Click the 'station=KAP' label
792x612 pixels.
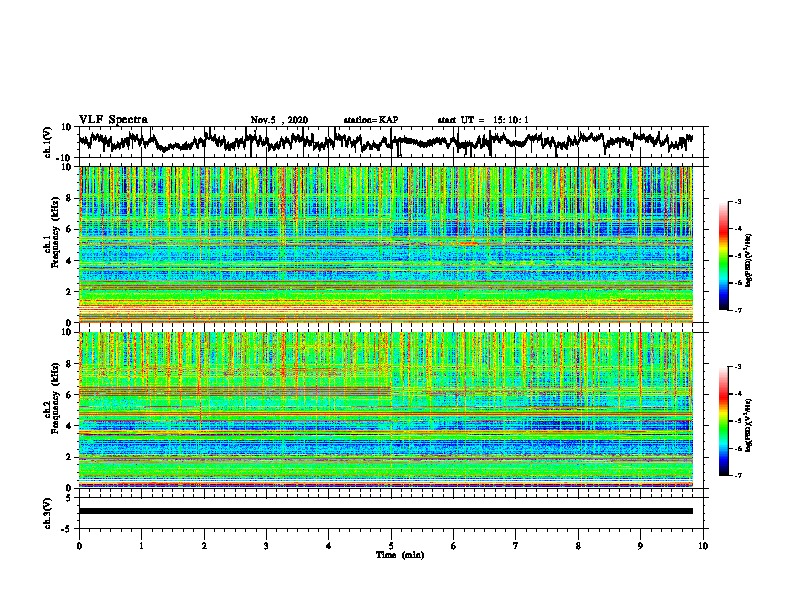coord(371,120)
